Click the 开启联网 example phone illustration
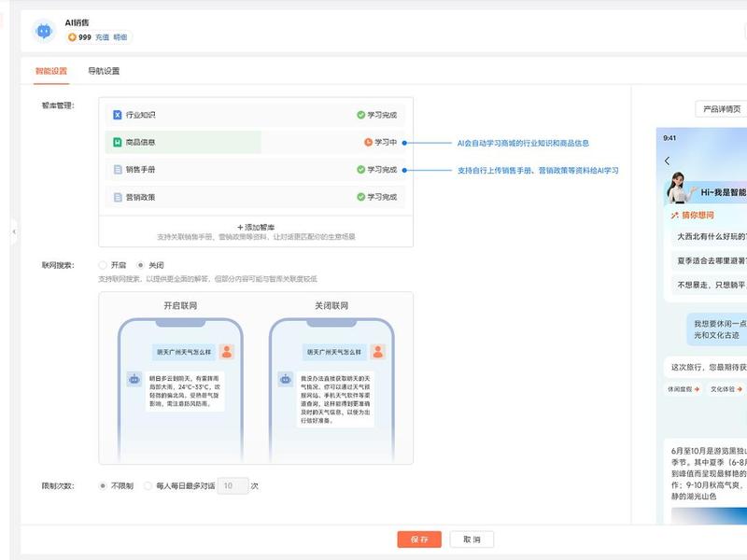This screenshot has width=747, height=560. 180,389
